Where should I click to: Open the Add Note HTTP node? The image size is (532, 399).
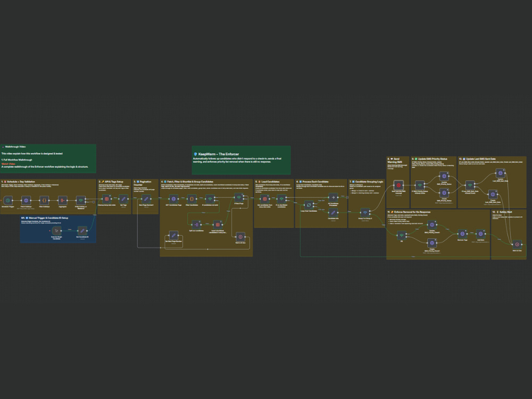tap(480, 234)
